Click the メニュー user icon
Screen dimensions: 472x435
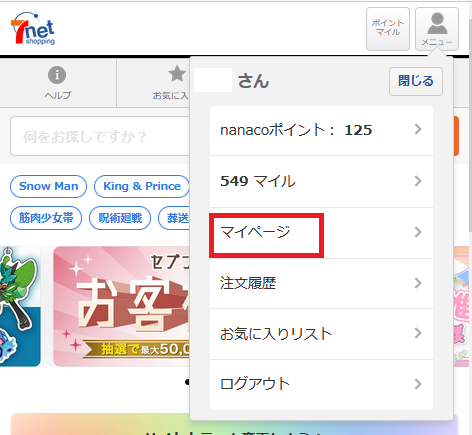coord(437,29)
